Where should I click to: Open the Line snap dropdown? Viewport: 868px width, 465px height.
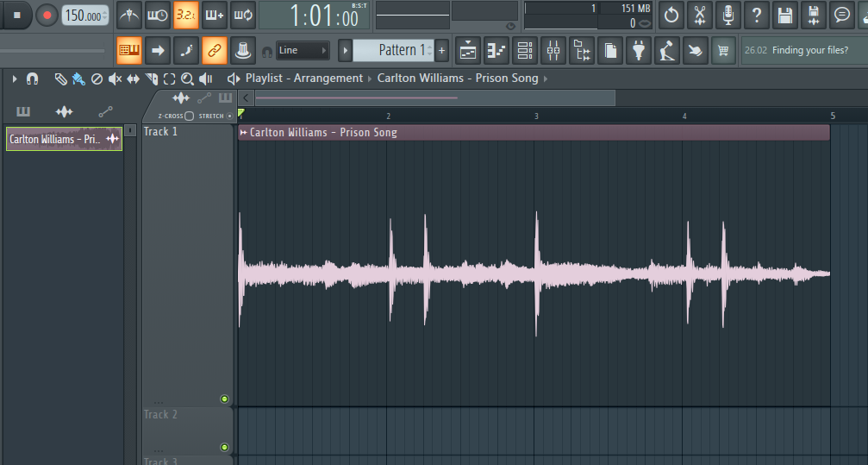pos(303,50)
